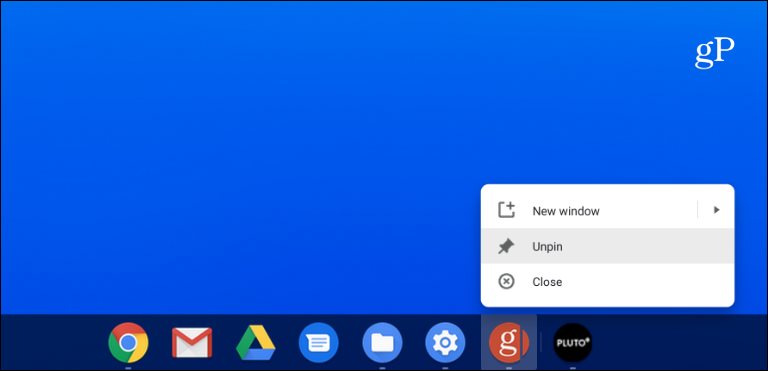Viewport: 768px width, 371px height.
Task: Launch the Messages app icon
Action: pyautogui.click(x=318, y=342)
